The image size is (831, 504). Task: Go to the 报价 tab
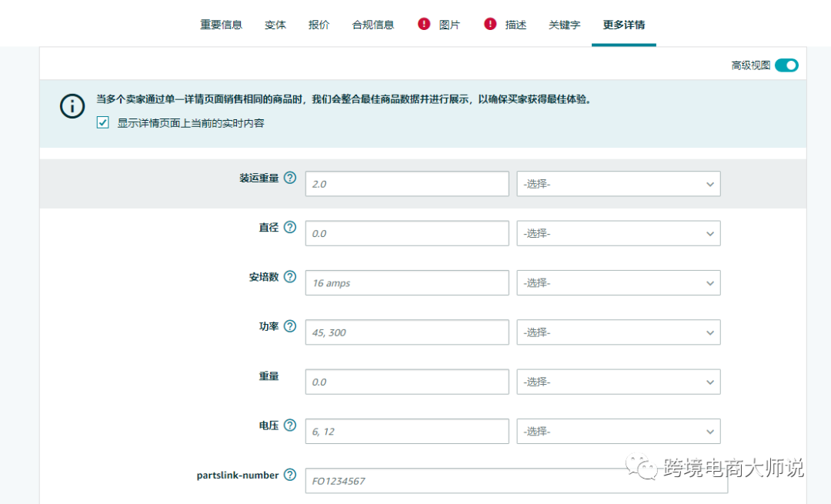pyautogui.click(x=319, y=24)
